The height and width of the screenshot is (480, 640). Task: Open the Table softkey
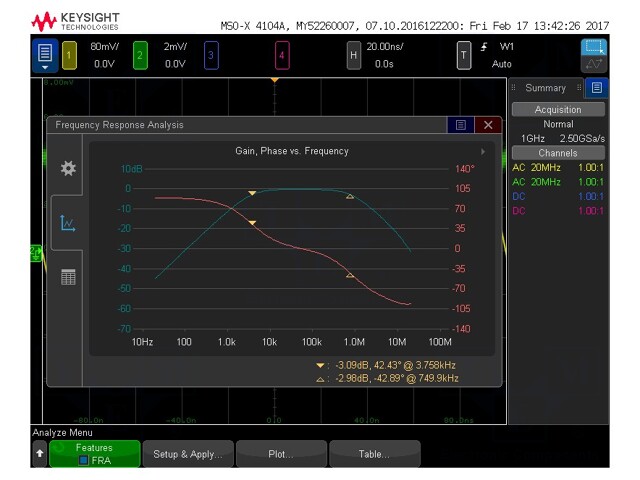point(374,453)
